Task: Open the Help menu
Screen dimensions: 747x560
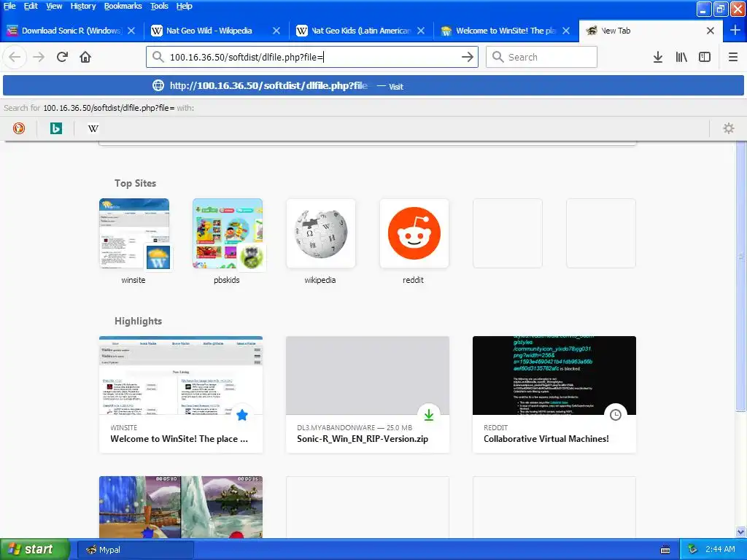Action: pos(185,6)
